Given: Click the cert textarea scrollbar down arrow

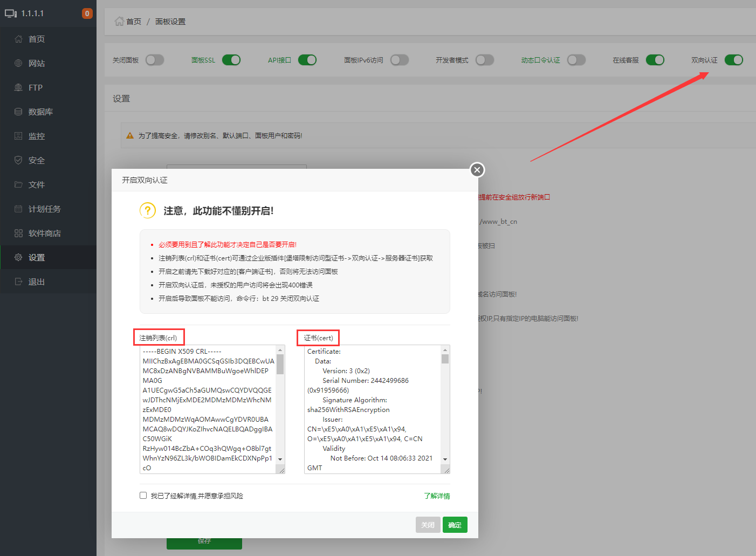Looking at the screenshot, I should (x=445, y=459).
